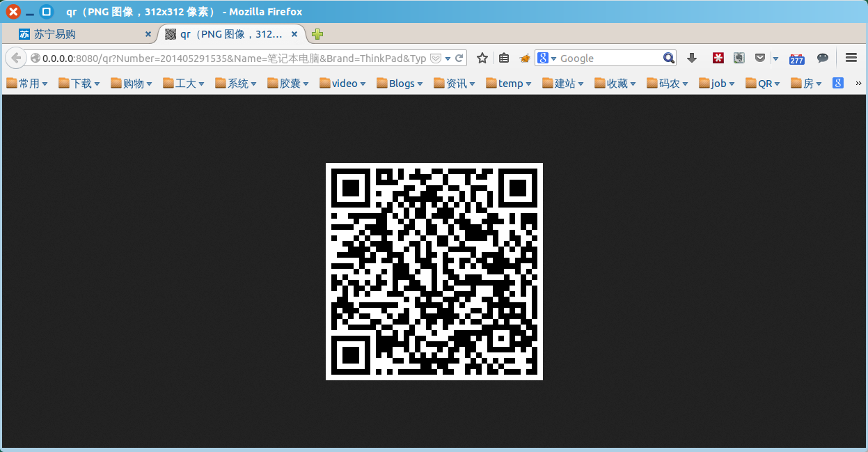Open the 资讯 bookmarks folder
This screenshot has width=868, height=452.
(x=454, y=84)
